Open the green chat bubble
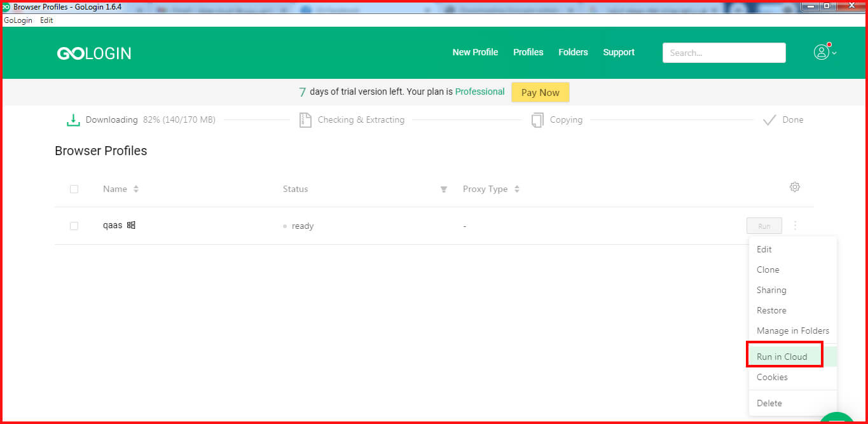868x424 pixels. click(837, 418)
